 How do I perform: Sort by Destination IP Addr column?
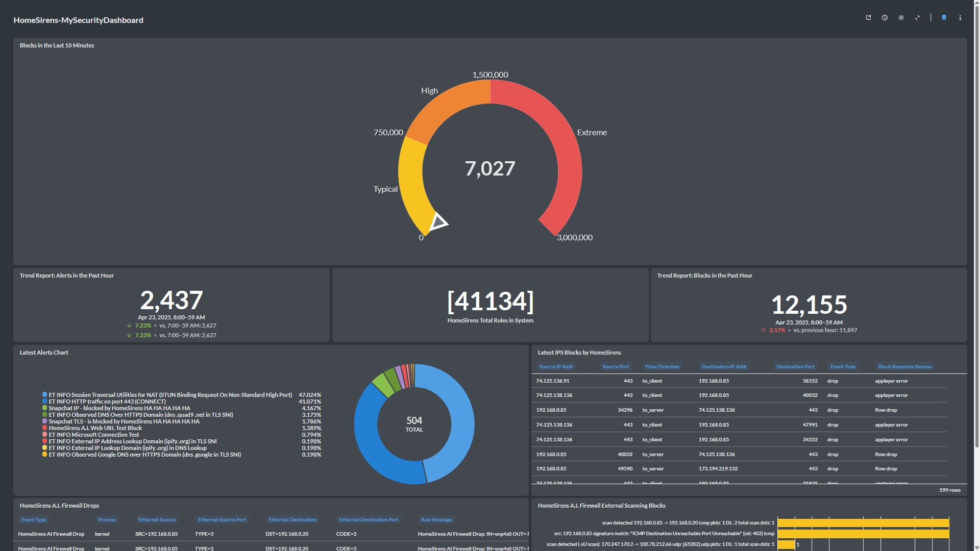click(x=724, y=367)
